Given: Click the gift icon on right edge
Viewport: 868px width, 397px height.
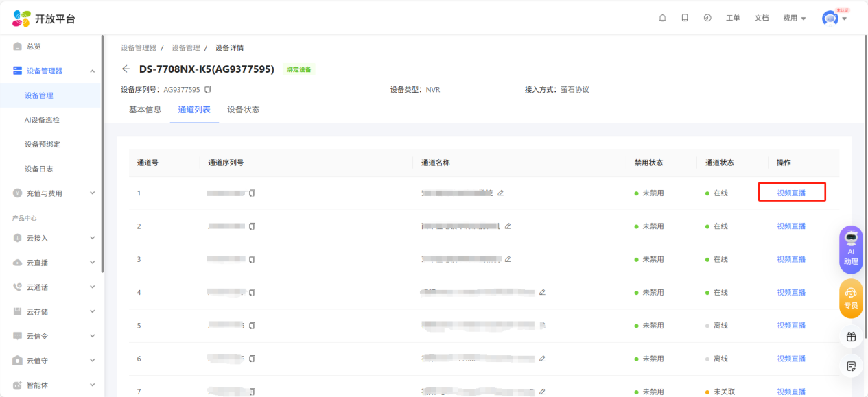Looking at the screenshot, I should click(x=851, y=337).
